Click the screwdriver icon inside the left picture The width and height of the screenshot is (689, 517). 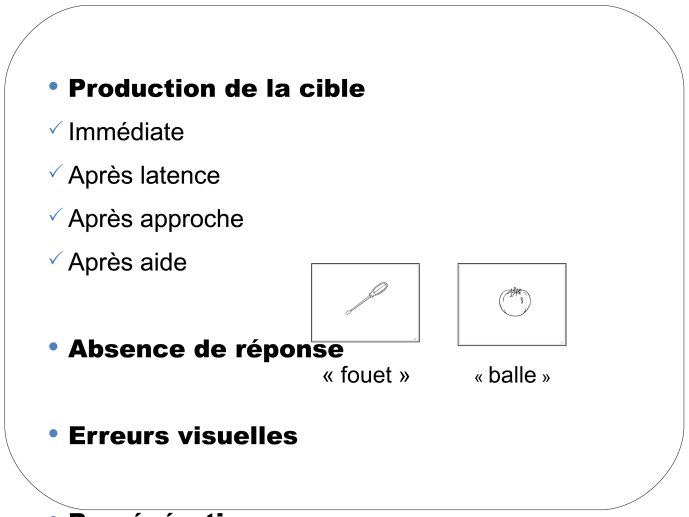tap(366, 298)
